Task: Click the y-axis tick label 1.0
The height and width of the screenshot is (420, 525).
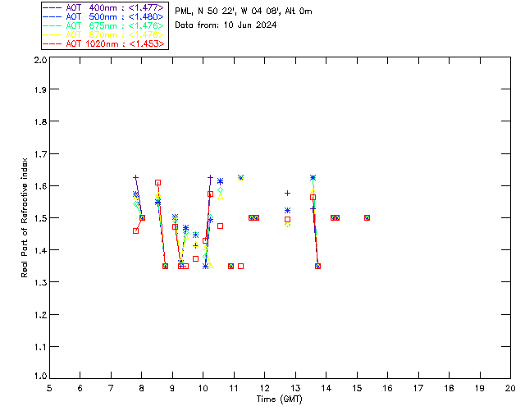Action: pos(40,377)
